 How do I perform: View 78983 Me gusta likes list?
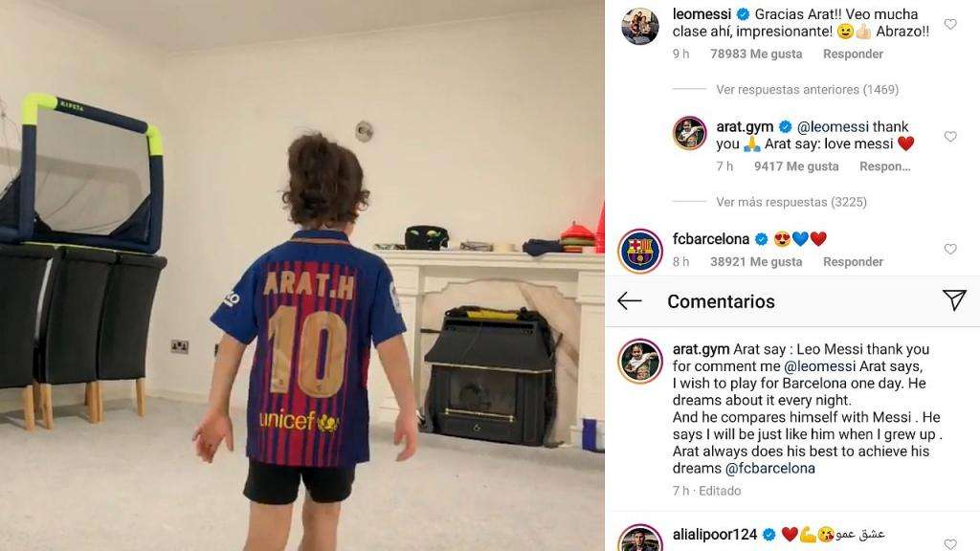[x=756, y=54]
